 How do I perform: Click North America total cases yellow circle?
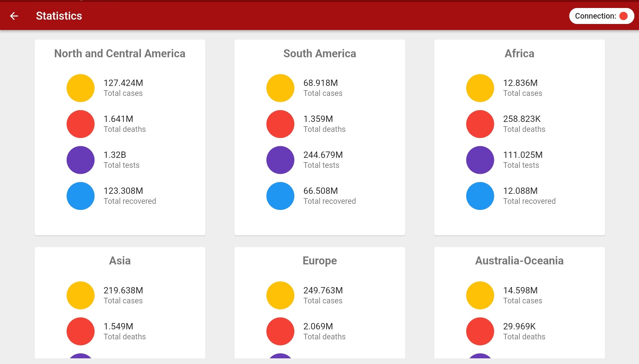(81, 88)
